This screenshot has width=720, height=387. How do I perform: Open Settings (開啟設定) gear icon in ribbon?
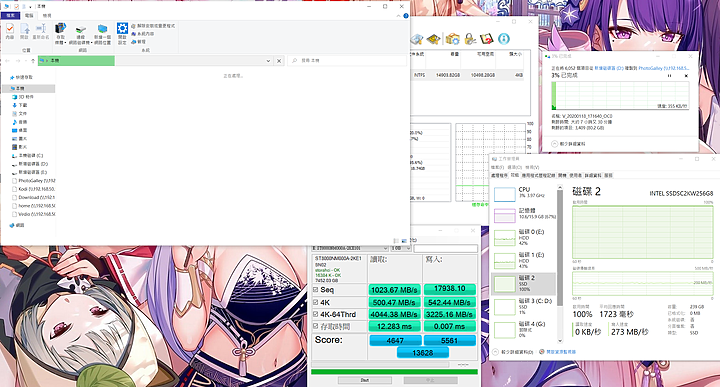122,34
